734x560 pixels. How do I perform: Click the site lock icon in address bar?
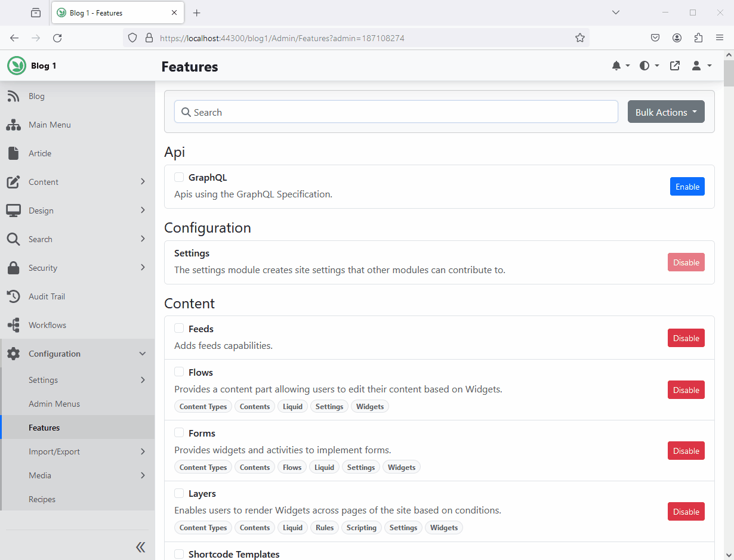click(149, 38)
